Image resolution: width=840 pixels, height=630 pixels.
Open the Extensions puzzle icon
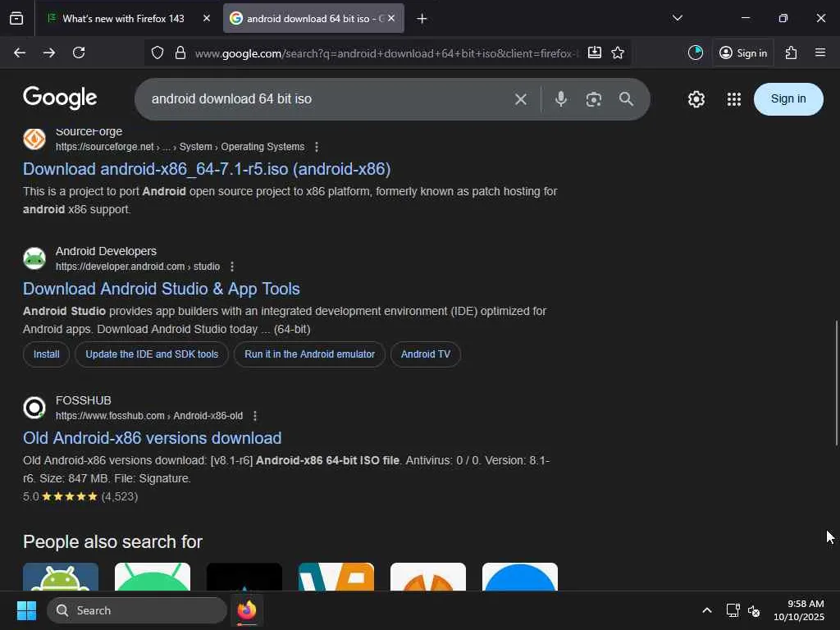click(x=792, y=52)
